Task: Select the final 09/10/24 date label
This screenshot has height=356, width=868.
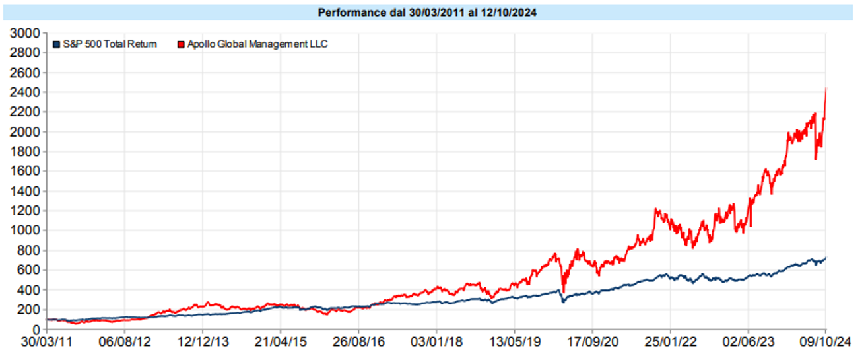Action: [x=826, y=343]
